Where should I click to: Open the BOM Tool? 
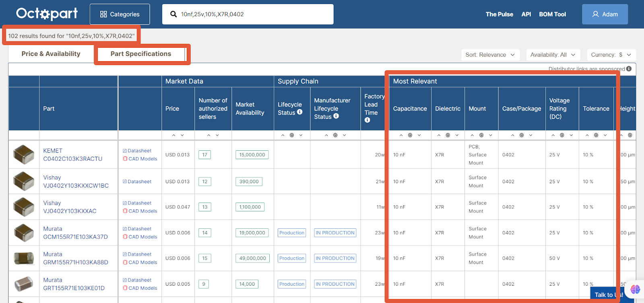pos(552,14)
